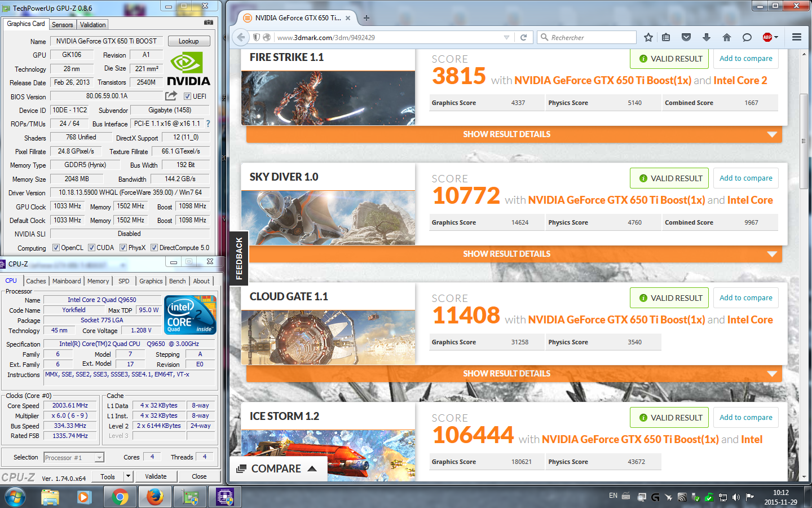Click the Bus Interface question mark icon
The height and width of the screenshot is (508, 812).
point(208,124)
